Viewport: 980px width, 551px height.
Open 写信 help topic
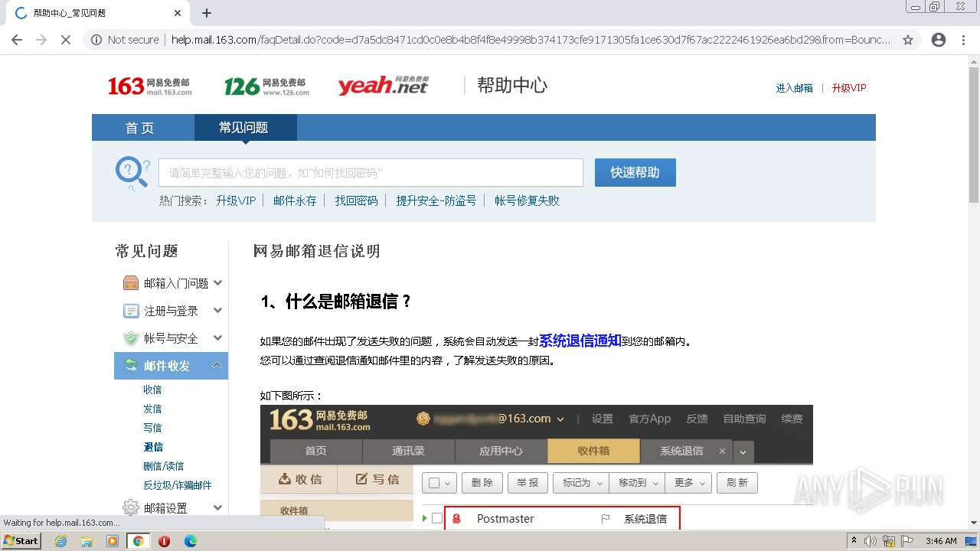point(152,428)
